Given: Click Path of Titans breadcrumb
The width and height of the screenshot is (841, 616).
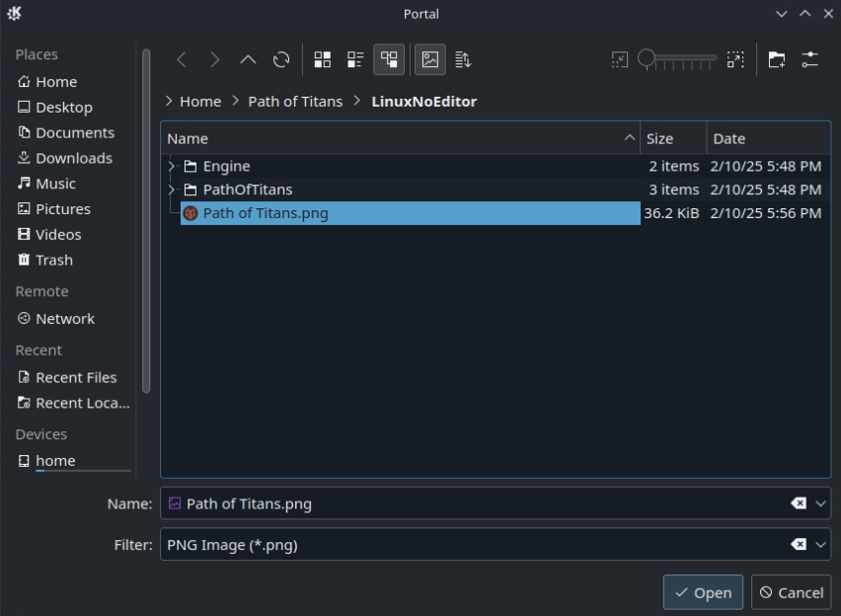Looking at the screenshot, I should 295,102.
